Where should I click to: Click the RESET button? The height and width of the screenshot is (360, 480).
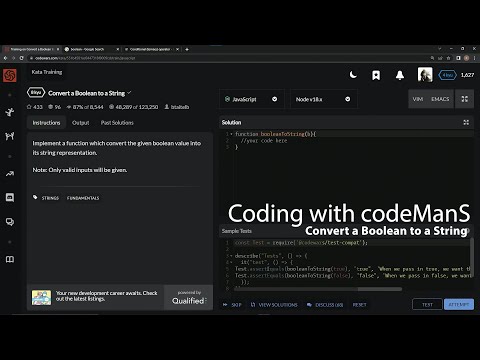click(x=359, y=305)
